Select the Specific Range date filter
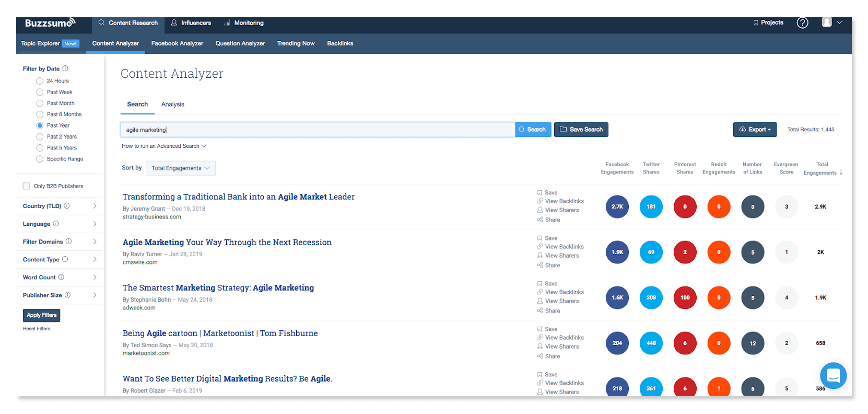Viewport: 868px width, 414px height. [x=40, y=159]
